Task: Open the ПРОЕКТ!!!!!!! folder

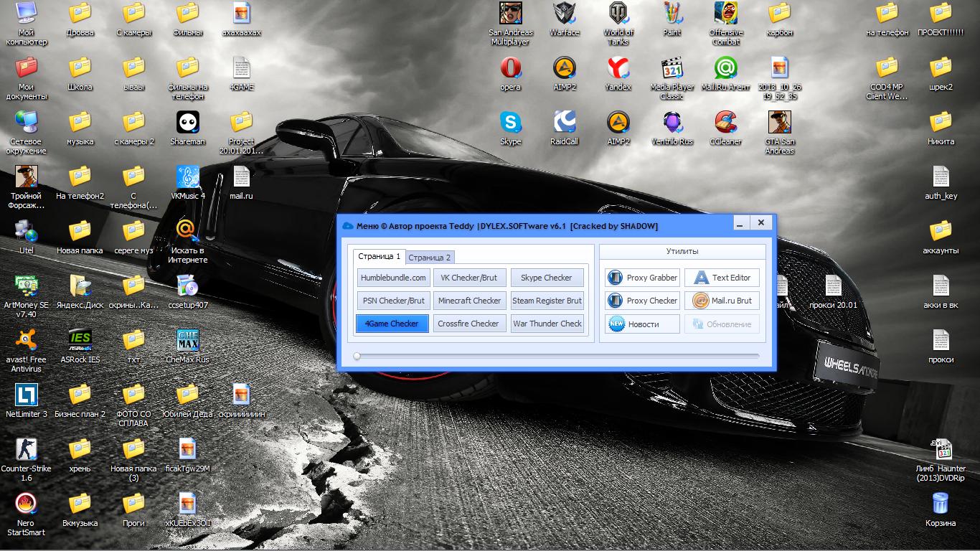Action: click(x=941, y=19)
